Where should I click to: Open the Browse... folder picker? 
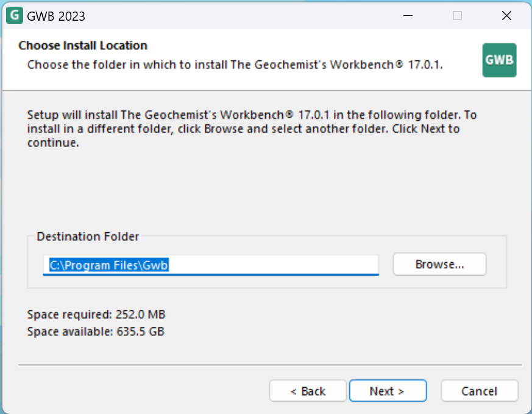439,264
